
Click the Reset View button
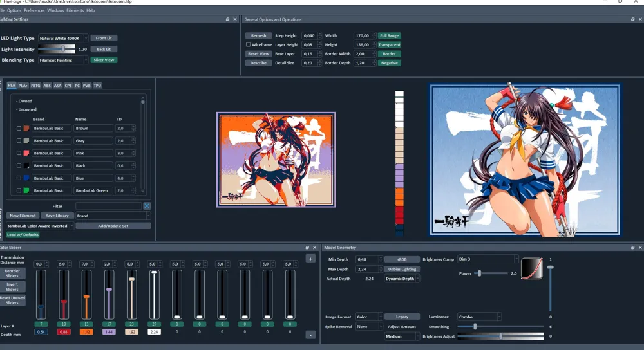[258, 54]
